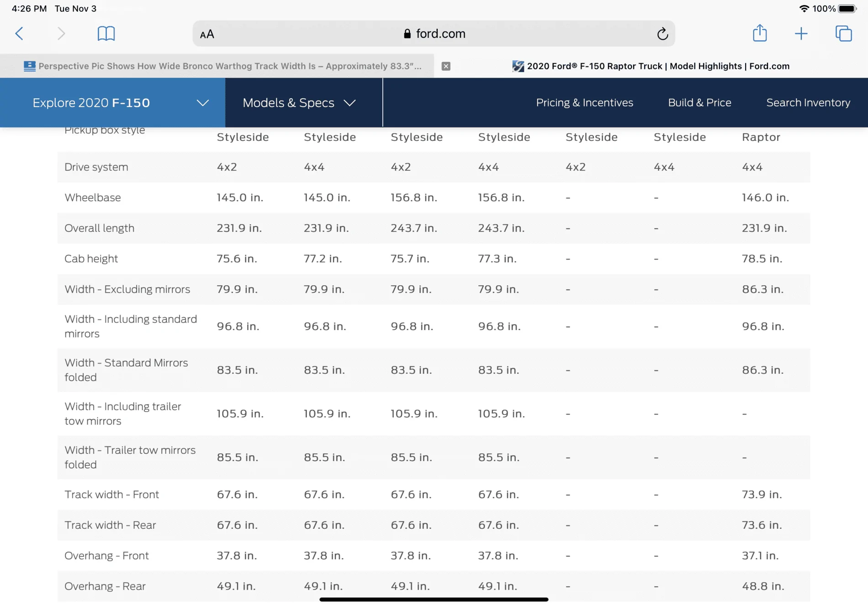Select the Overall length row label
The image size is (868, 607).
pos(99,228)
